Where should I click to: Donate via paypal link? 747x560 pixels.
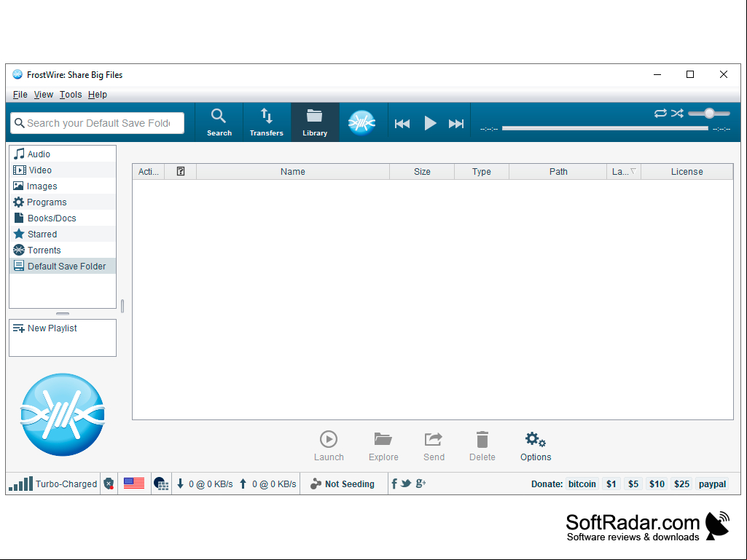pyautogui.click(x=712, y=484)
